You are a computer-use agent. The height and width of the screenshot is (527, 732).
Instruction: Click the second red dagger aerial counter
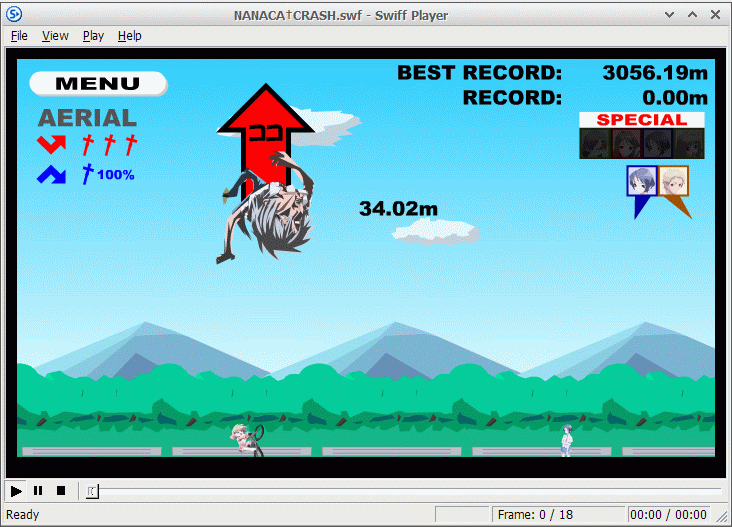[109, 145]
